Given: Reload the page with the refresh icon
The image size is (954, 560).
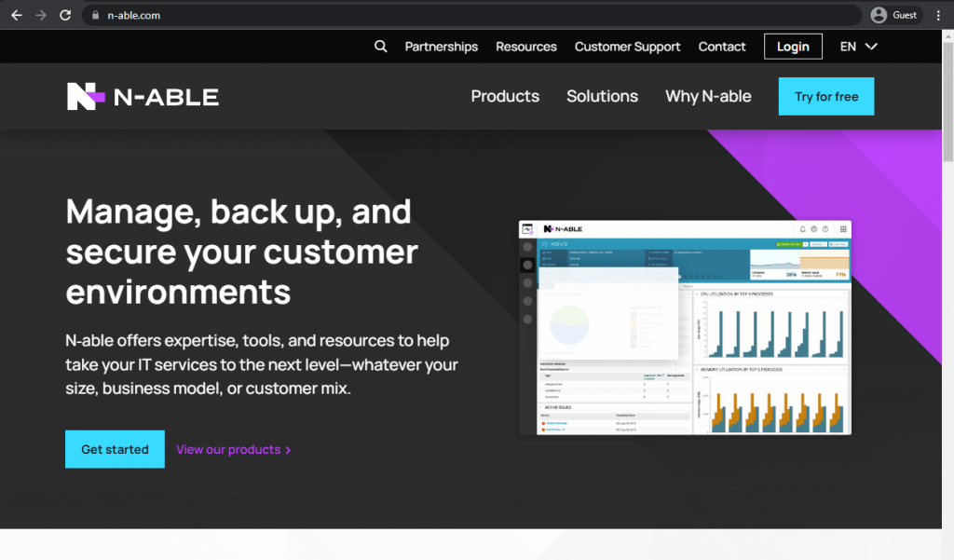Looking at the screenshot, I should point(65,15).
